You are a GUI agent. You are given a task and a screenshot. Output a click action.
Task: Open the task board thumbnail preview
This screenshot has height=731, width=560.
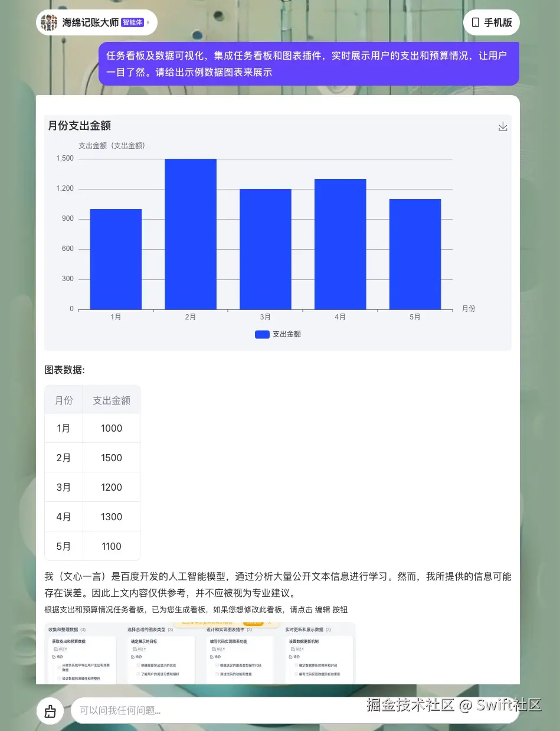pos(200,653)
